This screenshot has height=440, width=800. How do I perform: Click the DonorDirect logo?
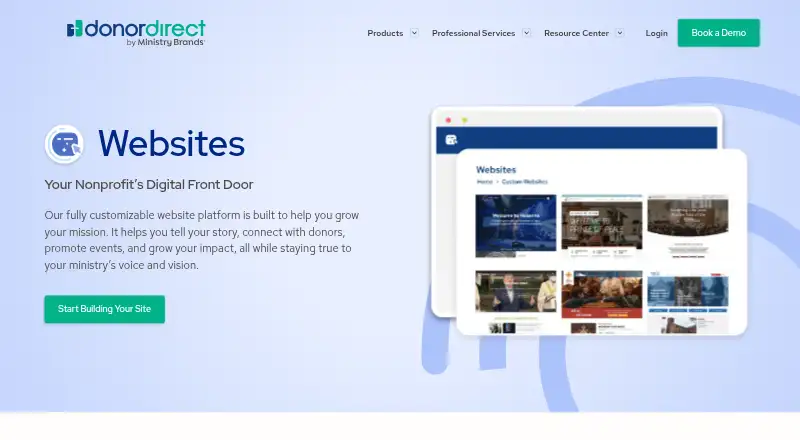point(136,33)
